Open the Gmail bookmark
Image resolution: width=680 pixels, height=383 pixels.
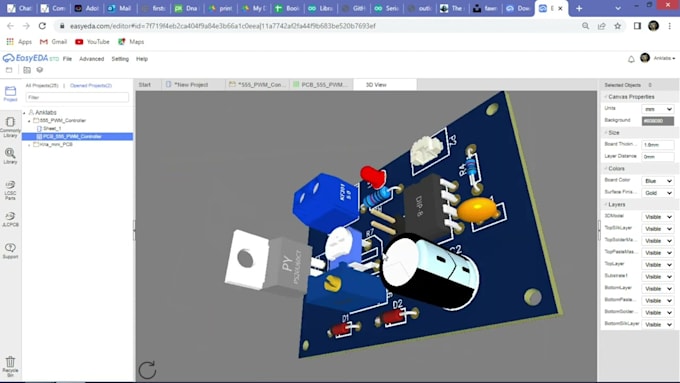(53, 42)
